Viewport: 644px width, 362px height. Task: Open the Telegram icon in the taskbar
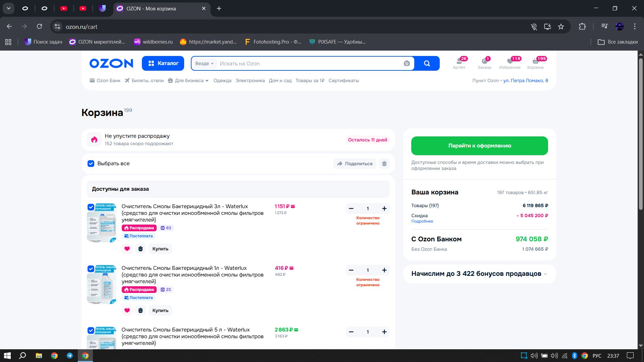70,356
